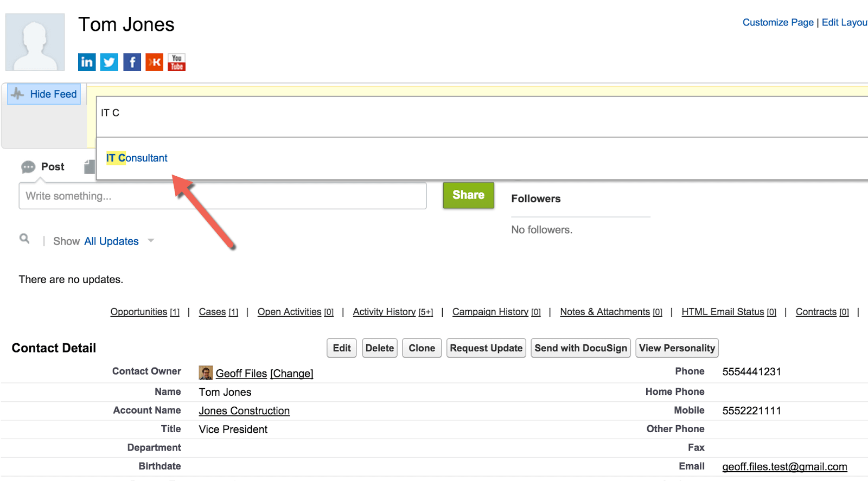
Task: Click the orange Klout icon
Action: (x=155, y=62)
